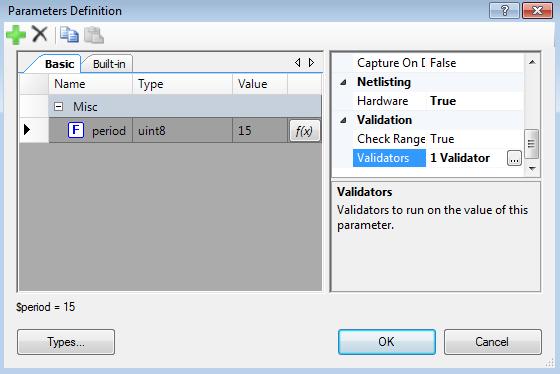The width and height of the screenshot is (560, 374).
Task: Click the property grid scrollbar thumb
Action: tap(531, 144)
